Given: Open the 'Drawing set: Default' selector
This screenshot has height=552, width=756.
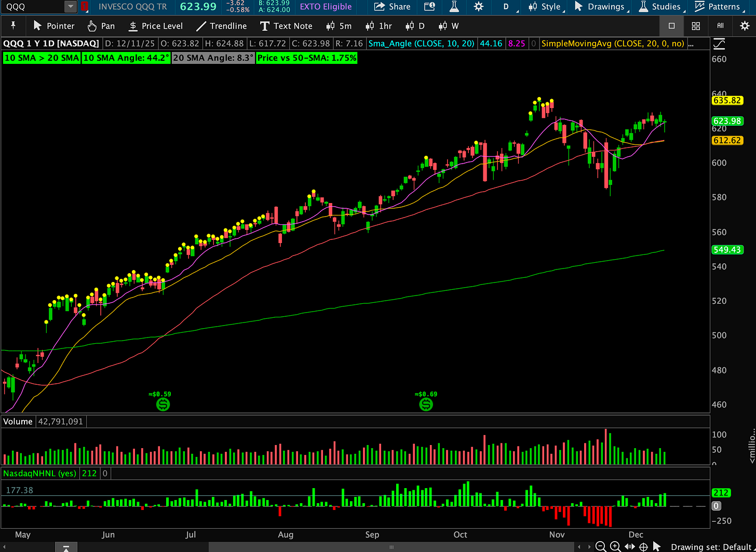Looking at the screenshot, I should point(711,547).
